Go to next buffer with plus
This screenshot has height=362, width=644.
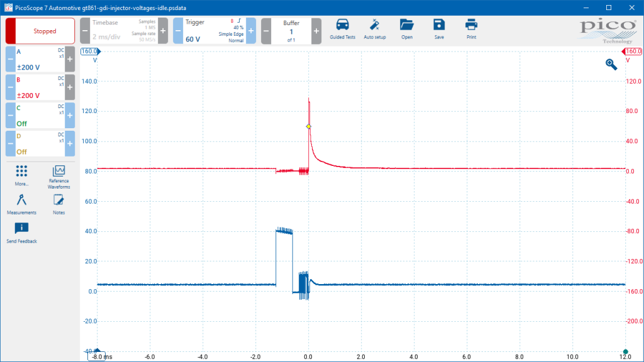316,31
